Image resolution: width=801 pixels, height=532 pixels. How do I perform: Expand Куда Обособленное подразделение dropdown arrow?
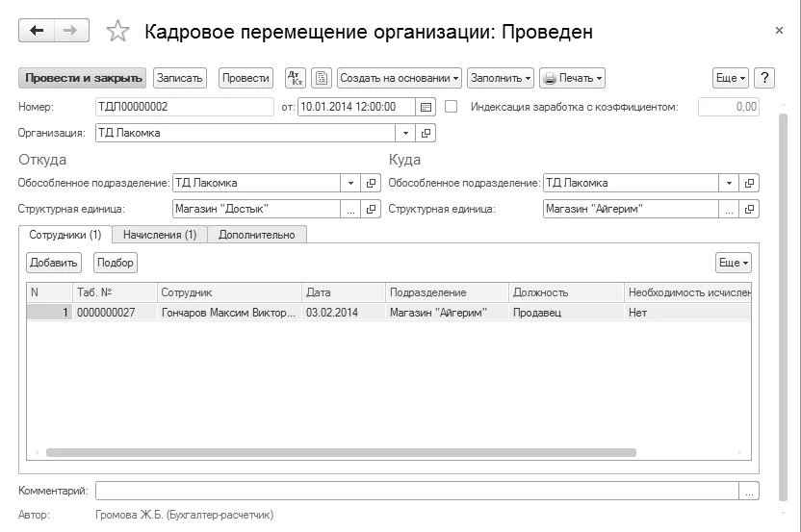tap(729, 183)
